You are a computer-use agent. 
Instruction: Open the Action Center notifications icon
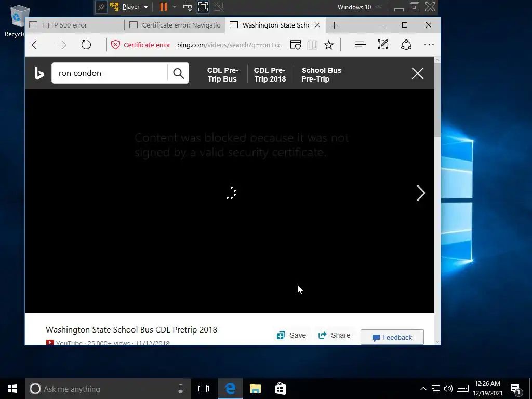pyautogui.click(x=516, y=390)
